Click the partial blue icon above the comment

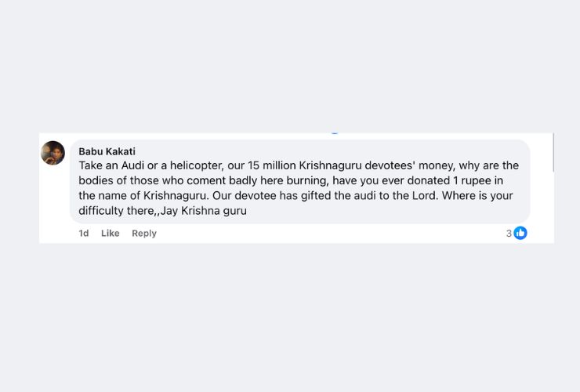coord(335,132)
